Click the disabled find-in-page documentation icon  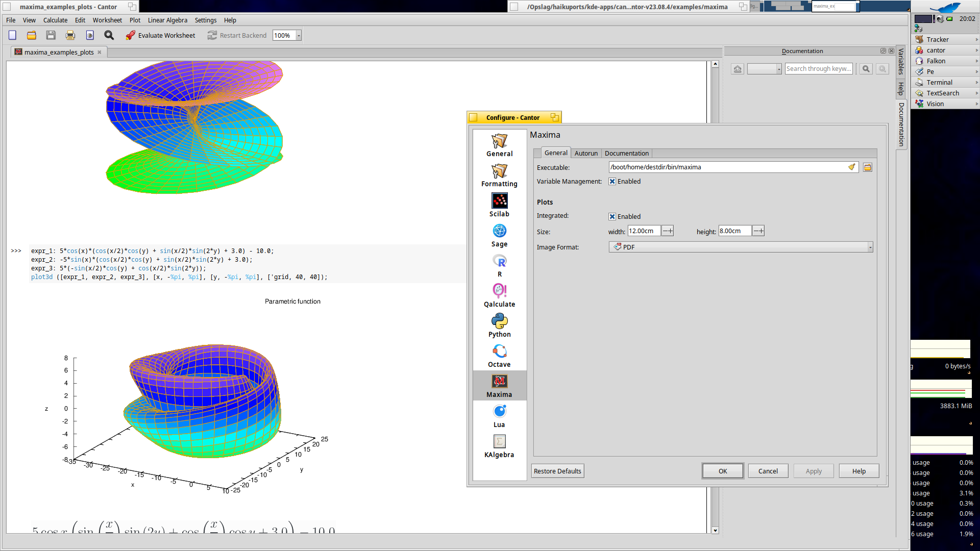[x=883, y=69]
